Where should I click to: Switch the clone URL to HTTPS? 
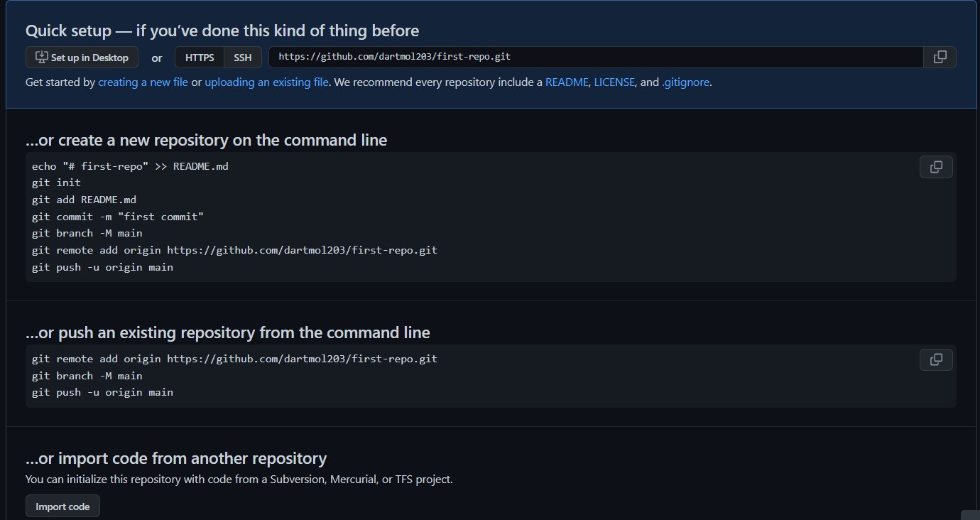point(200,58)
